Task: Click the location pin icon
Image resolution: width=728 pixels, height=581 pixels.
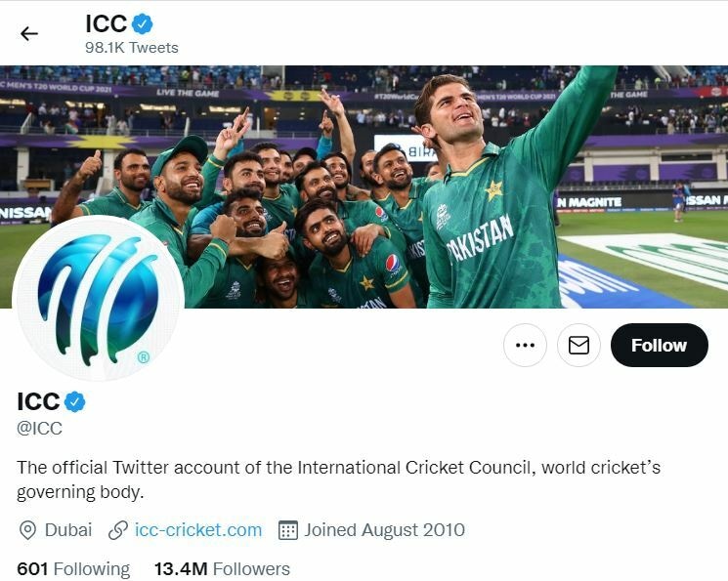Action: [x=28, y=530]
